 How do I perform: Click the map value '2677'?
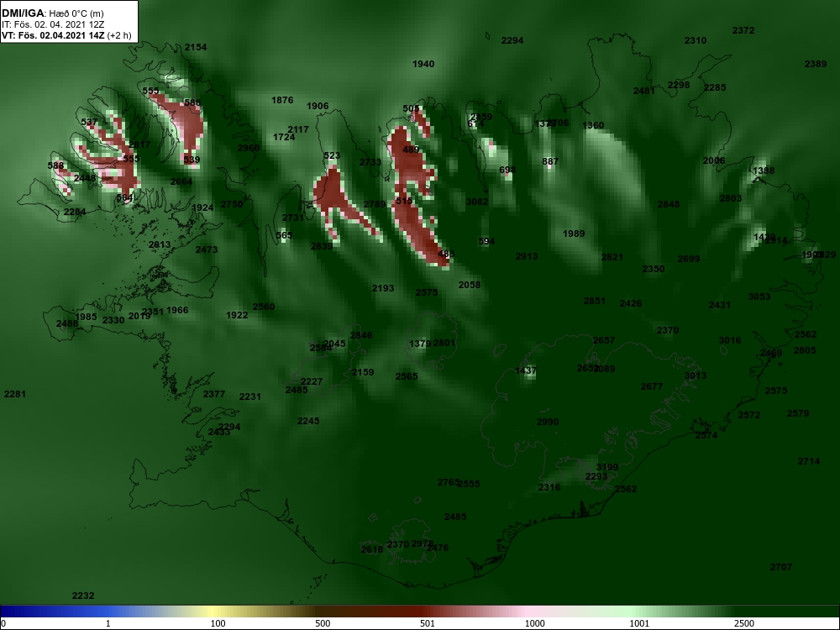click(652, 386)
